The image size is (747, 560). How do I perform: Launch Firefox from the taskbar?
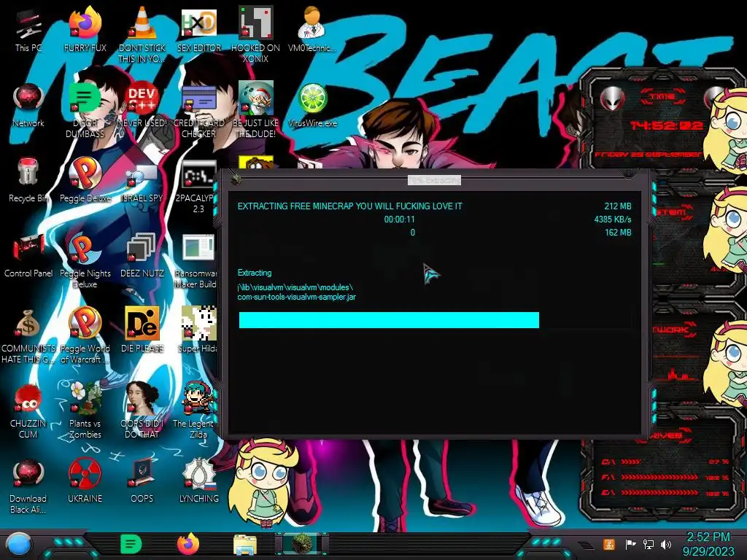(188, 544)
